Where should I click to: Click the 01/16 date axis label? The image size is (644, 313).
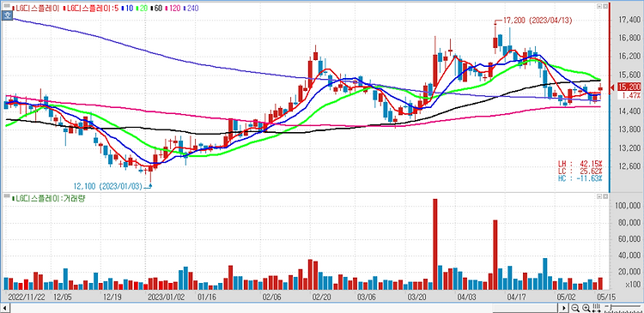point(207,297)
